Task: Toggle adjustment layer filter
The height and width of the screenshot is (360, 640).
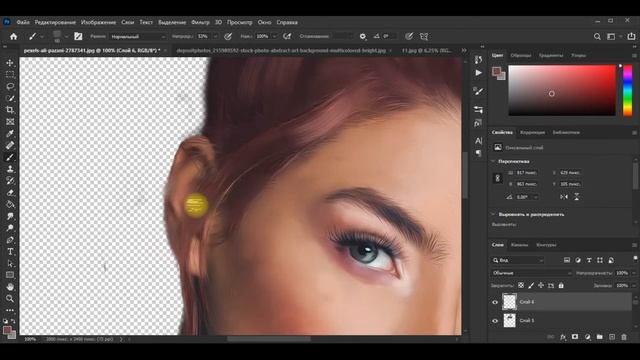Action: click(x=578, y=260)
